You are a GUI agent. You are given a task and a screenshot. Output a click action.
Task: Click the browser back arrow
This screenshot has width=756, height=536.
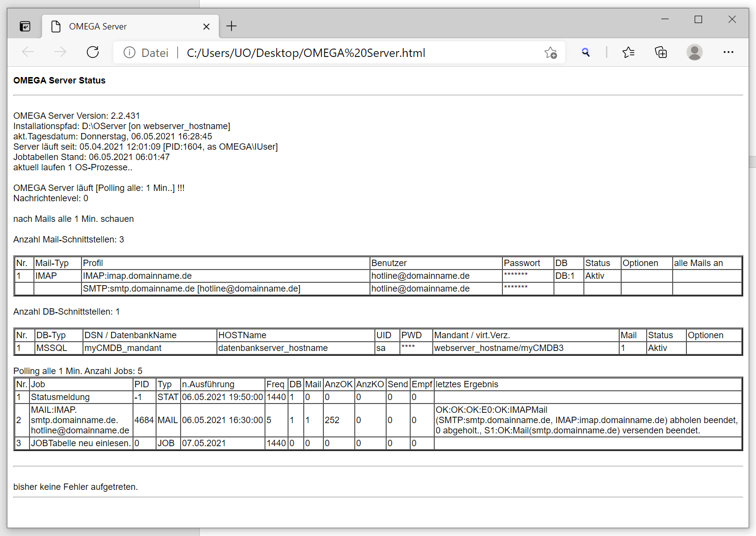tap(28, 52)
